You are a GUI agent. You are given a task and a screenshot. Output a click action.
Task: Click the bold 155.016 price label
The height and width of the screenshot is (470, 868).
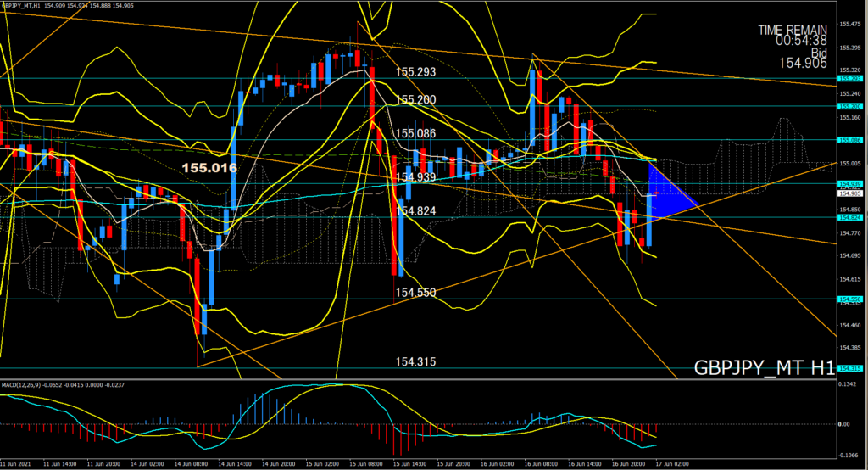[x=209, y=168]
